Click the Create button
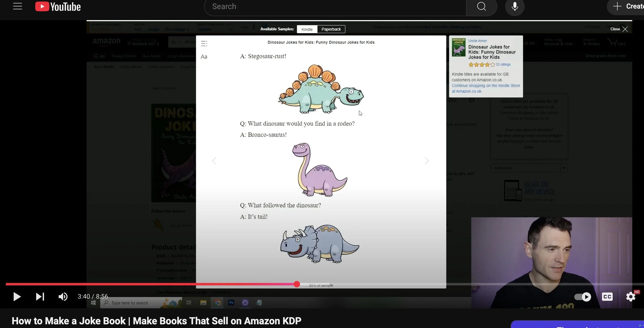The width and height of the screenshot is (644, 328). coord(629,6)
